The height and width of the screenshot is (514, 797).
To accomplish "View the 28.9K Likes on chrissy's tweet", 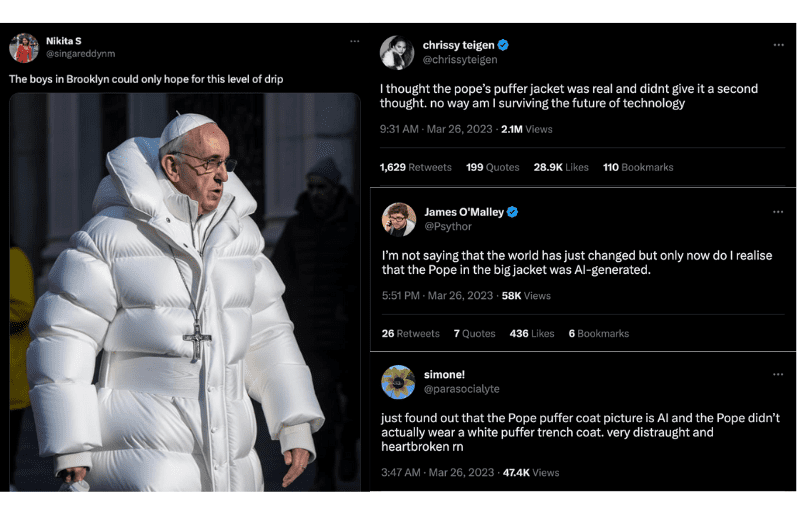I will [x=562, y=167].
